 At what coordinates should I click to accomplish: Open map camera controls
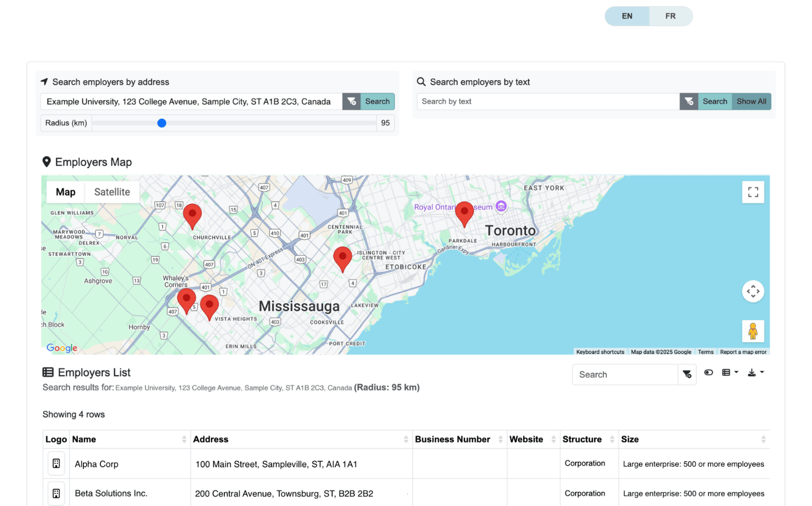[753, 291]
